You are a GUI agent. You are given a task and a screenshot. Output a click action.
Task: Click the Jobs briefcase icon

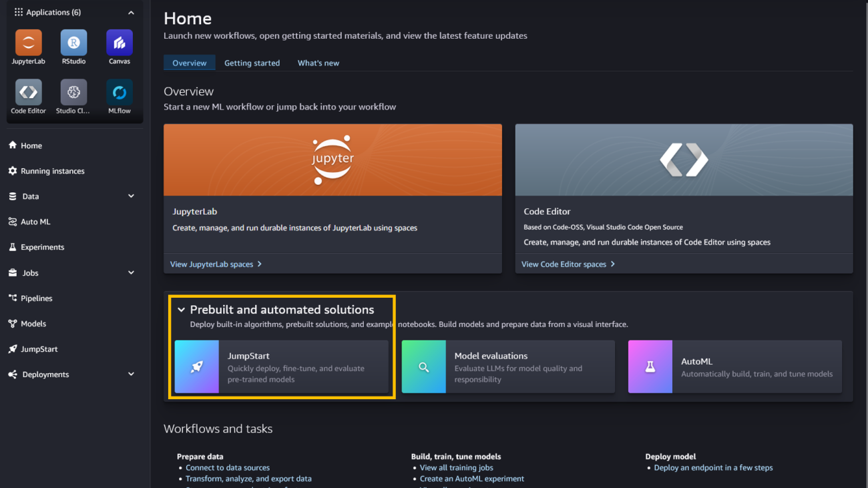(x=13, y=272)
